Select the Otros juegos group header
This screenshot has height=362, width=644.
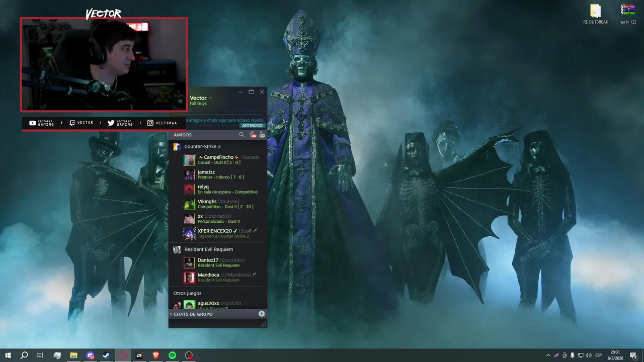point(187,293)
